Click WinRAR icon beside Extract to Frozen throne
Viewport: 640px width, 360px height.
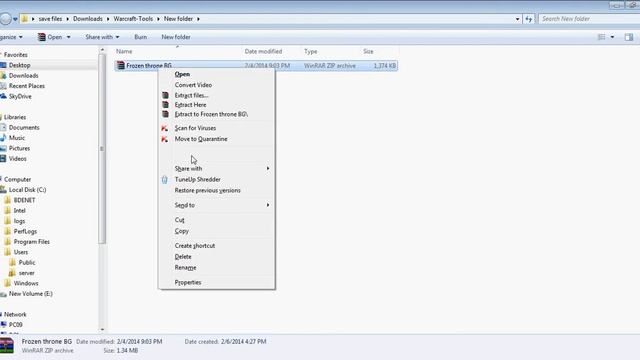[165, 114]
